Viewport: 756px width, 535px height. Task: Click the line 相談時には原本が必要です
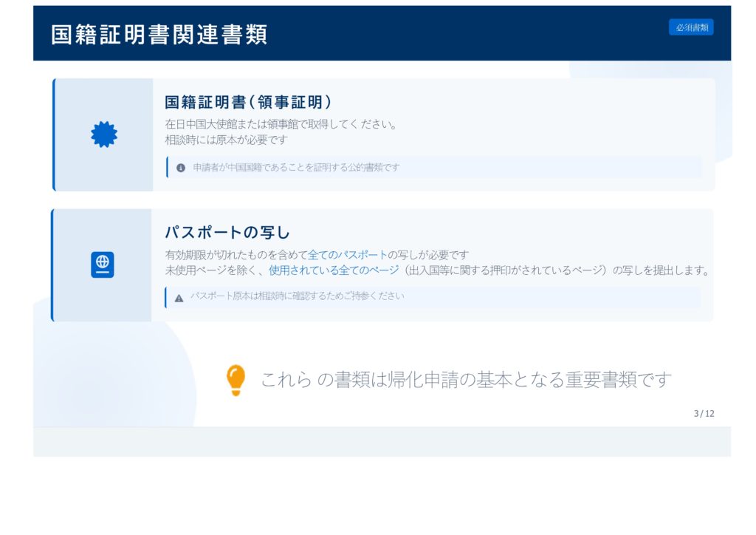tap(226, 139)
